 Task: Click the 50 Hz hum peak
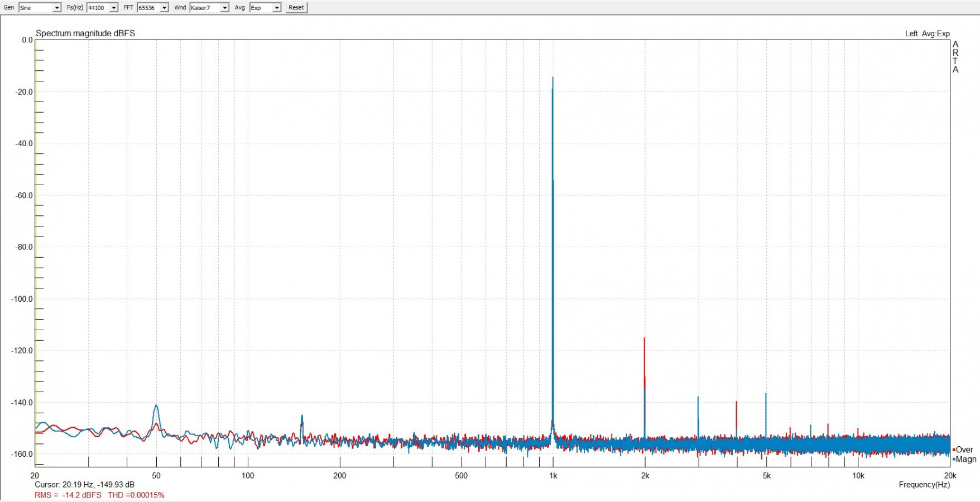[156, 407]
